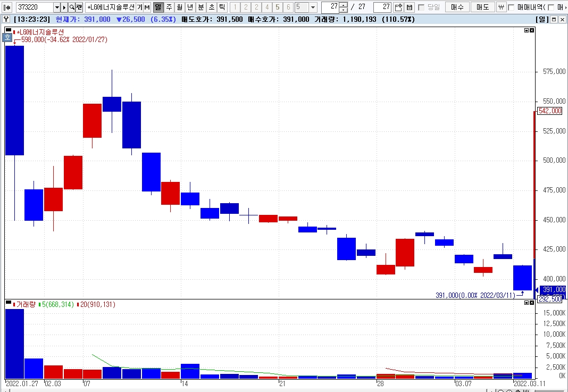568x392 pixels.
Task: Close info bar with X icon
Action: click(562, 20)
